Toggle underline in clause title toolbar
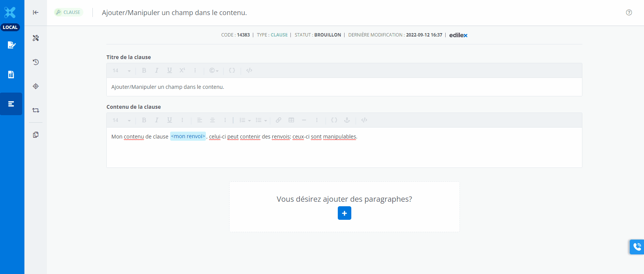Image resolution: width=644 pixels, height=274 pixels. 169,70
